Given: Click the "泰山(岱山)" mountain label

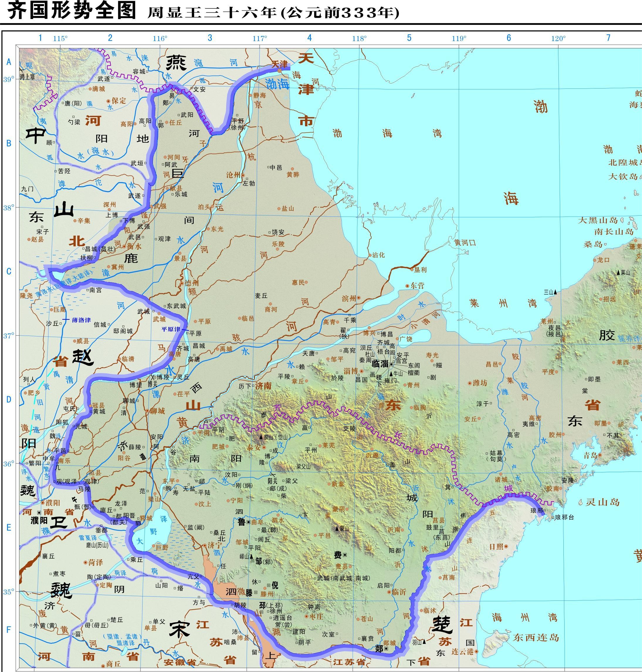Looking at the screenshot, I should [277, 437].
